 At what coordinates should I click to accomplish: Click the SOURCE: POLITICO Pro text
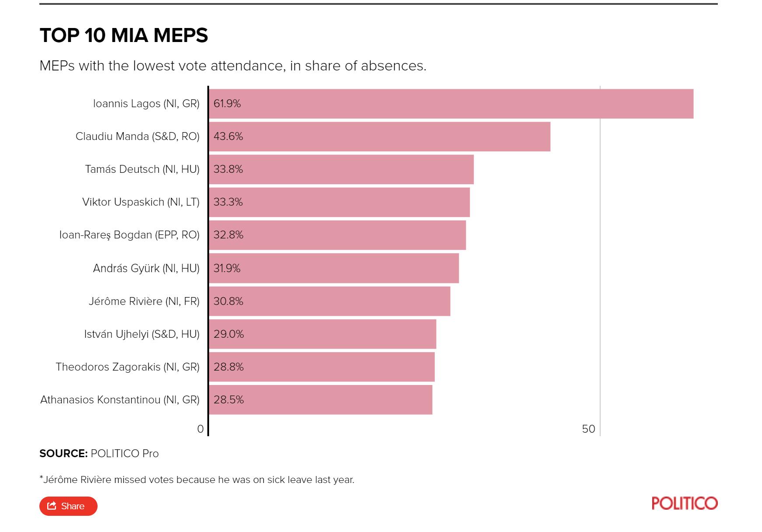pos(99,453)
